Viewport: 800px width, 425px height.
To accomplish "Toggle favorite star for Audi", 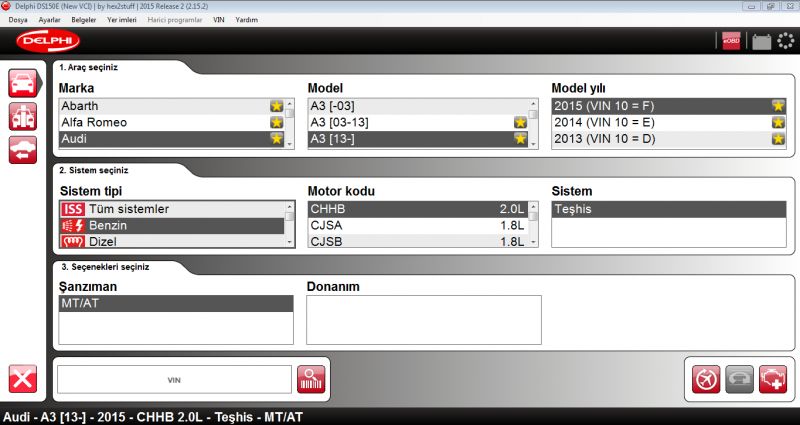I will tap(277, 139).
